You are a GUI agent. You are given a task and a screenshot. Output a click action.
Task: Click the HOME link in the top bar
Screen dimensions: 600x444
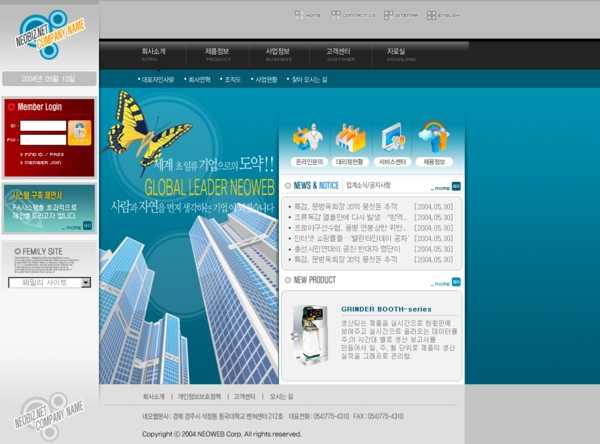pyautogui.click(x=313, y=15)
